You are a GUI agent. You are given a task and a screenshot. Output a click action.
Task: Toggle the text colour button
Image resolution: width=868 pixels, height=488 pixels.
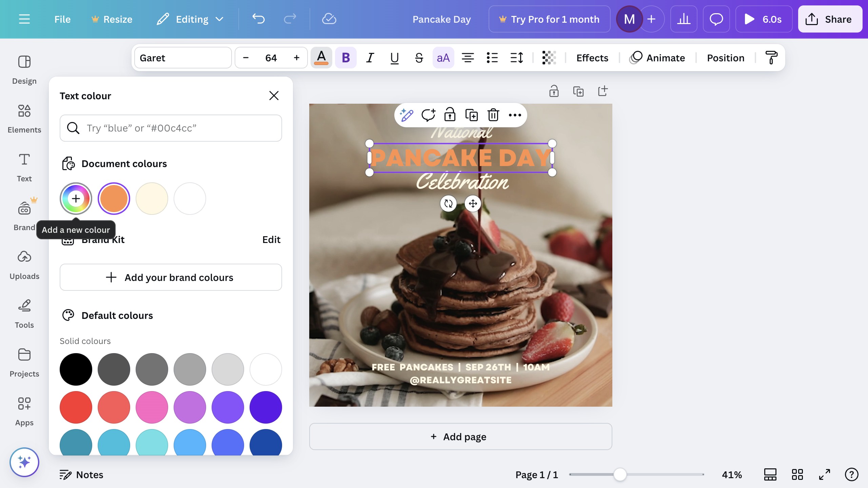coord(321,58)
